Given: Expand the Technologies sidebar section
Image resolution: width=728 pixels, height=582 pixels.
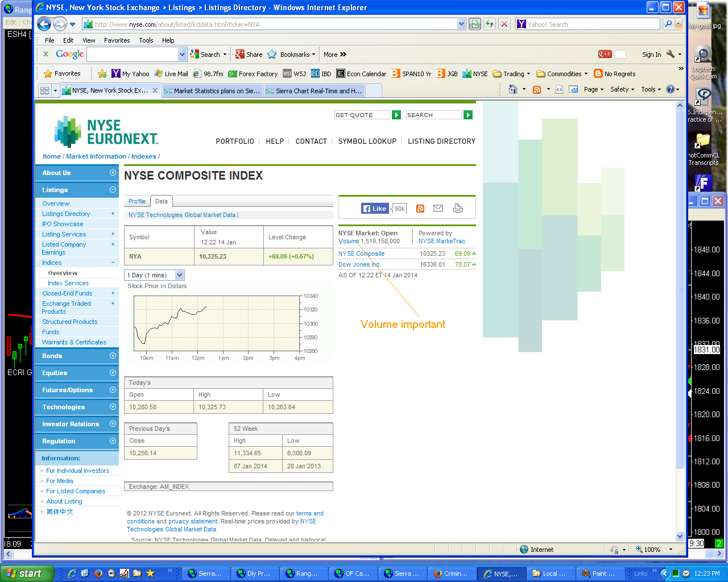Looking at the screenshot, I should point(113,407).
